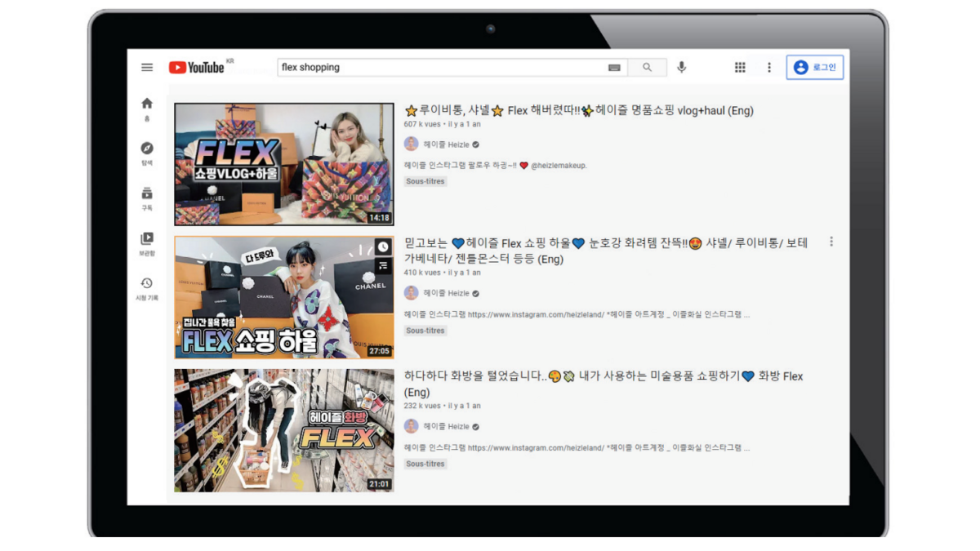Click the on-screen keyboard icon in search box
Image resolution: width=980 pixels, height=551 pixels.
[x=614, y=68]
